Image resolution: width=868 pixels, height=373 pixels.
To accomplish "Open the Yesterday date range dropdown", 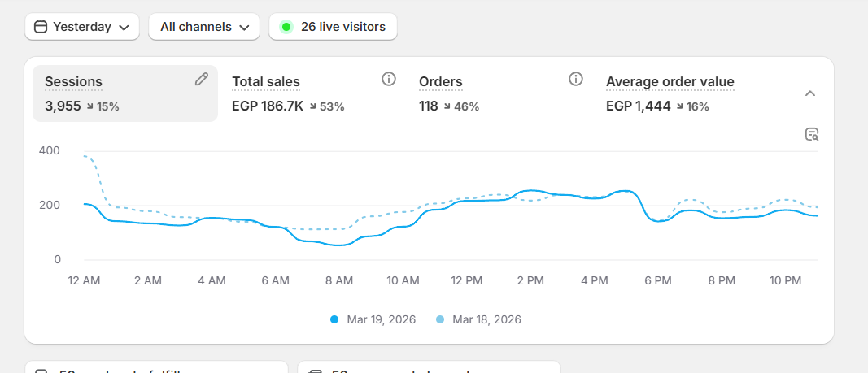I will click(x=82, y=27).
